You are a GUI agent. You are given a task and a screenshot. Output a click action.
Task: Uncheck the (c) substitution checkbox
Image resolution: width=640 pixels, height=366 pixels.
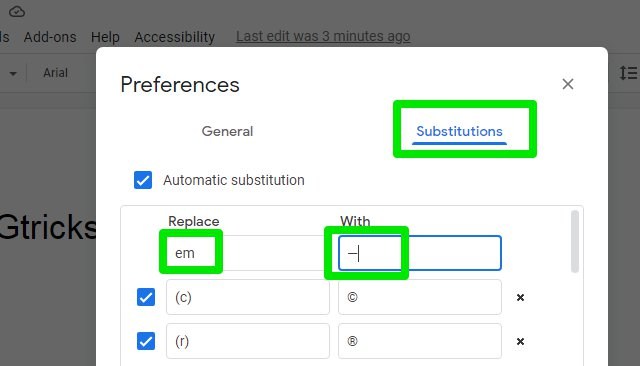pyautogui.click(x=146, y=297)
